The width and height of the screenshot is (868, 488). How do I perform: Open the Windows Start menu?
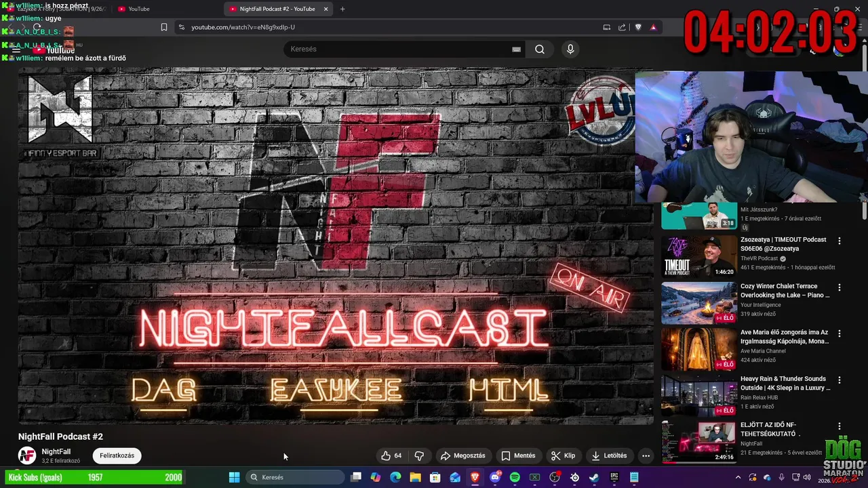(x=235, y=477)
